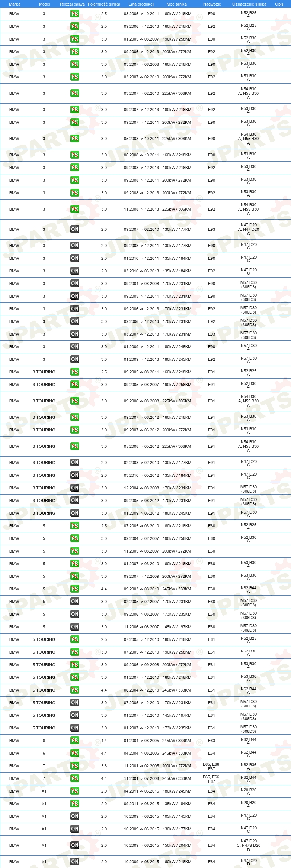Viewport: 291px width, 868px height.
Task: Click petrol icon in the 09.2003 -> 03.2010 row
Action: click(x=74, y=589)
